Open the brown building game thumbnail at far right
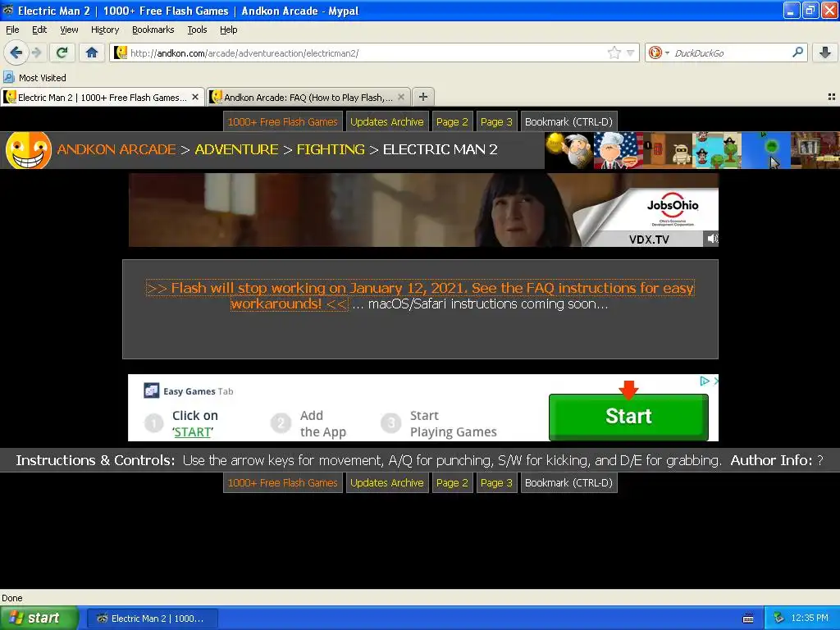This screenshot has width=840, height=630. point(815,150)
